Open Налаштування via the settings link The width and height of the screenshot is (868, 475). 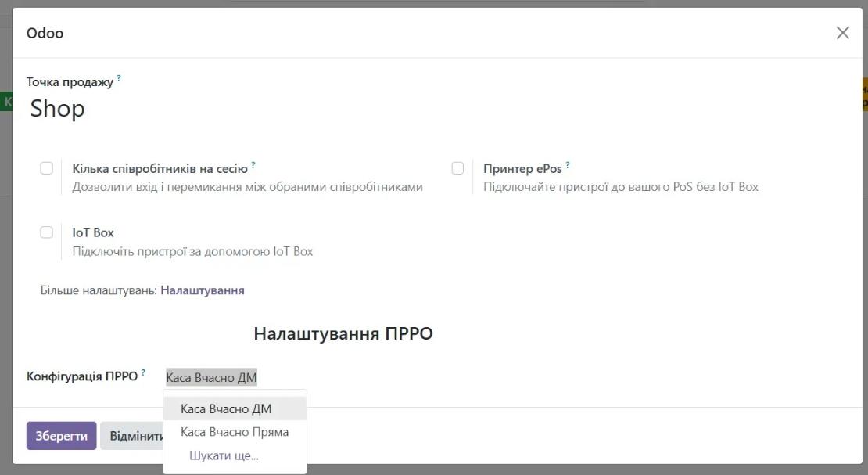202,290
